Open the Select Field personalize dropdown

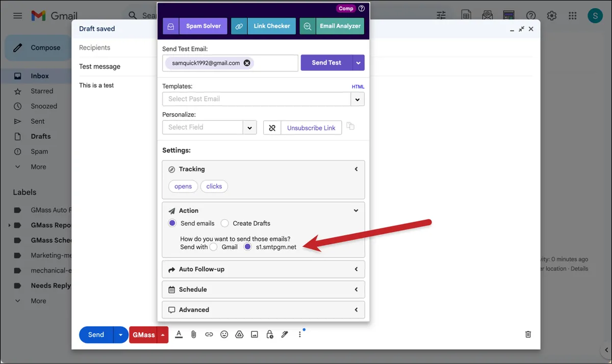249,127
